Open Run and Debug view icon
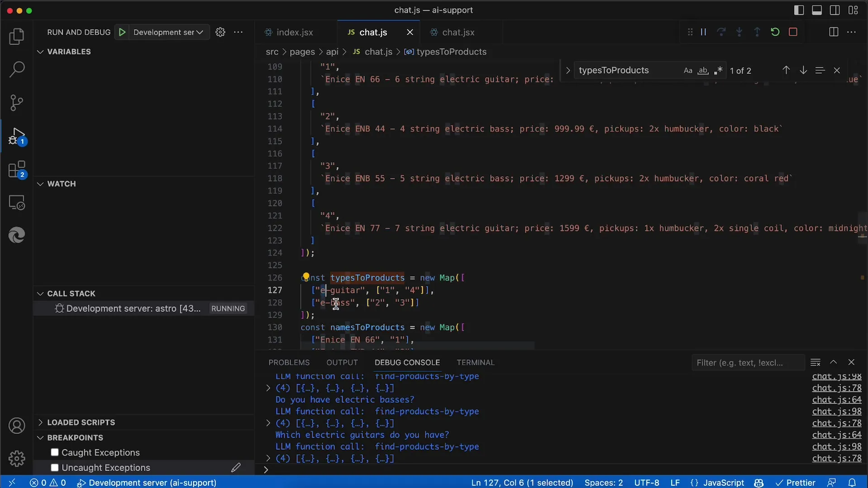This screenshot has height=488, width=868. click(17, 136)
